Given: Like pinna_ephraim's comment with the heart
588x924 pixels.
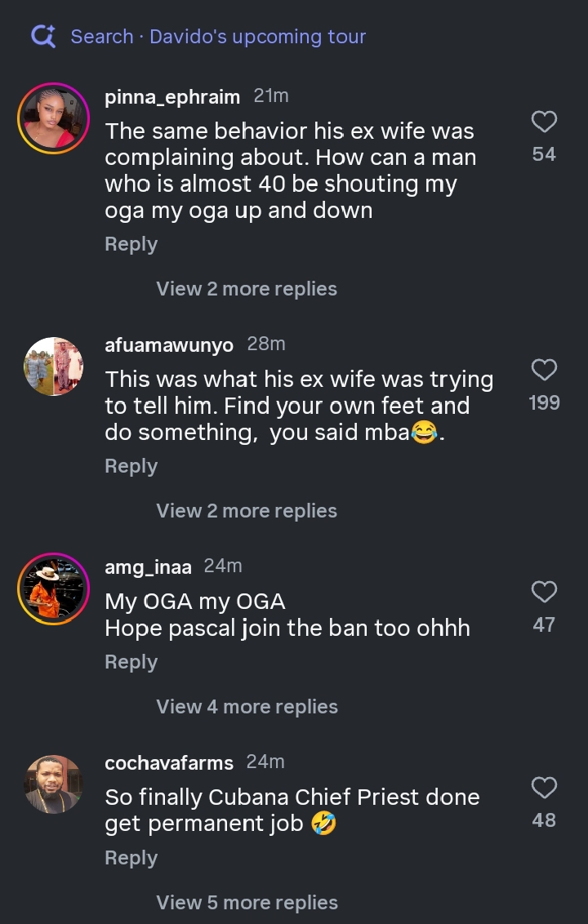Looking at the screenshot, I should [x=544, y=122].
